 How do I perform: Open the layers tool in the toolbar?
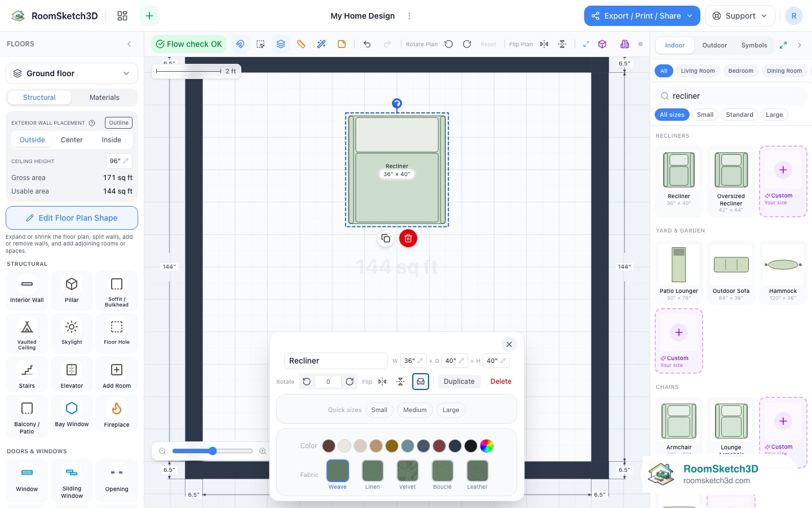tap(281, 44)
